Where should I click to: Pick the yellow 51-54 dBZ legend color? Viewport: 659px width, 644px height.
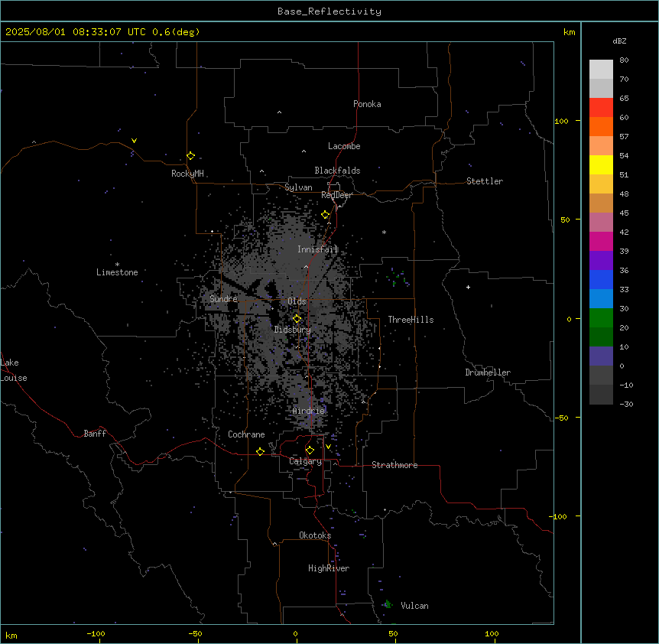pyautogui.click(x=601, y=164)
